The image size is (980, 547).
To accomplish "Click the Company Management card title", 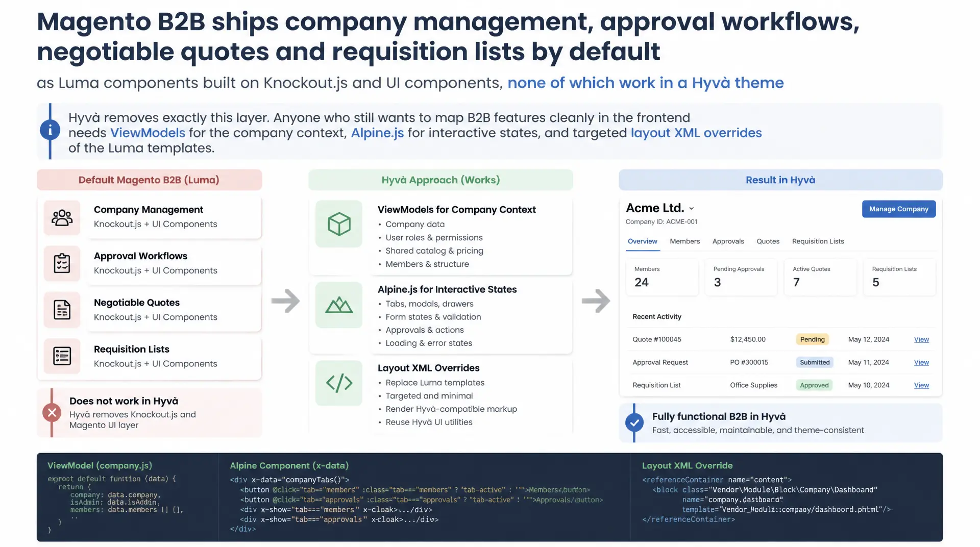I will click(148, 210).
